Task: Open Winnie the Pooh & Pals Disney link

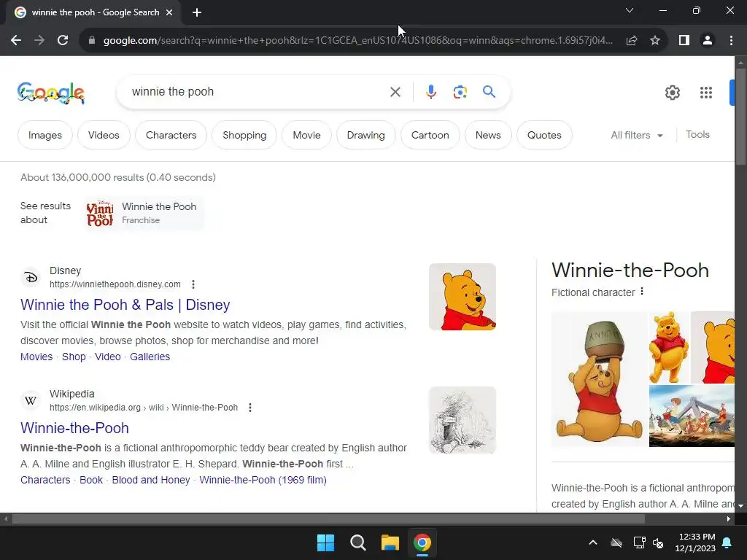Action: click(125, 305)
